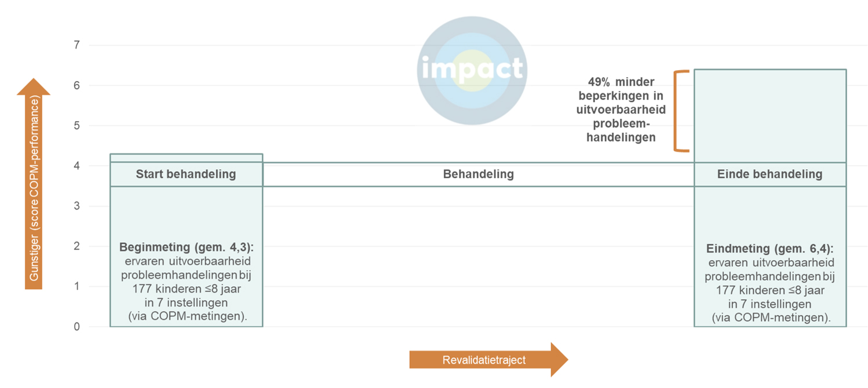Click the upper section of the Eindmeting bar
Screen dimensions: 868x388
click(x=769, y=116)
